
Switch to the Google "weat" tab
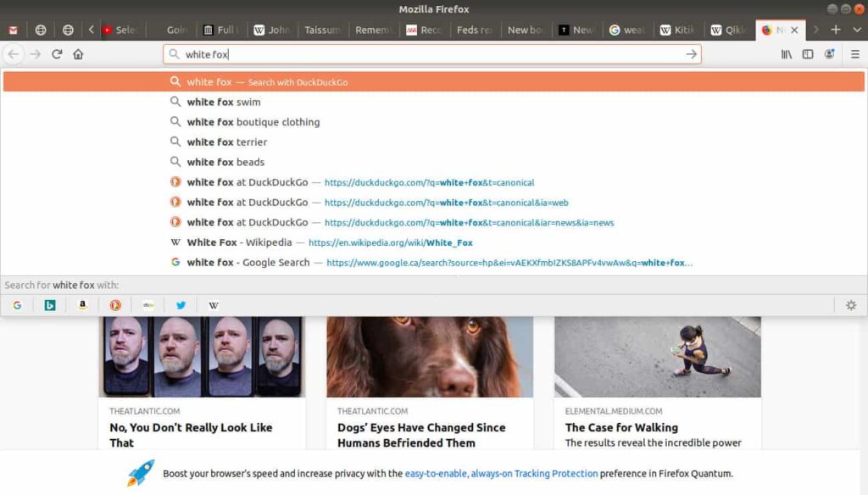(x=627, y=30)
